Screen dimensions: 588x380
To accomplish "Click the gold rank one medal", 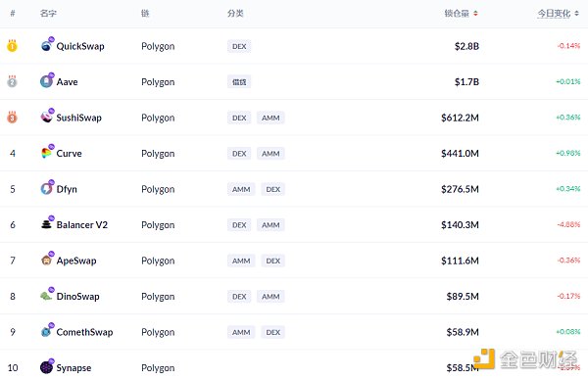I will click(x=12, y=46).
